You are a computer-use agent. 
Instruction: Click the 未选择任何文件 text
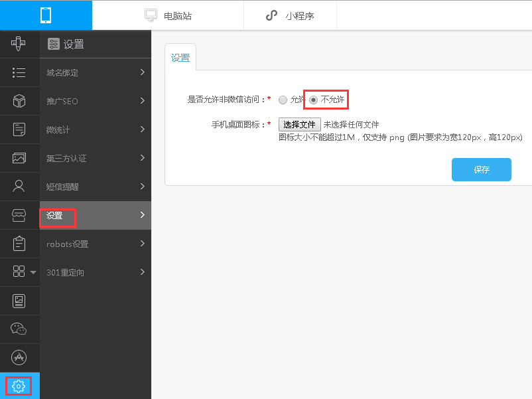(351, 125)
